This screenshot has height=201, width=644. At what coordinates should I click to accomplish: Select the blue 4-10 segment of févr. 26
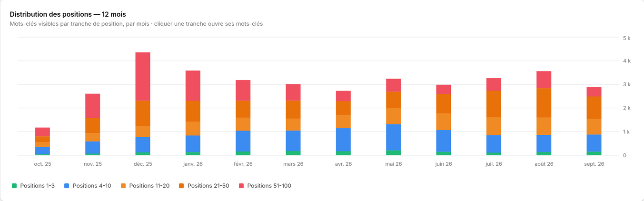(x=243, y=141)
